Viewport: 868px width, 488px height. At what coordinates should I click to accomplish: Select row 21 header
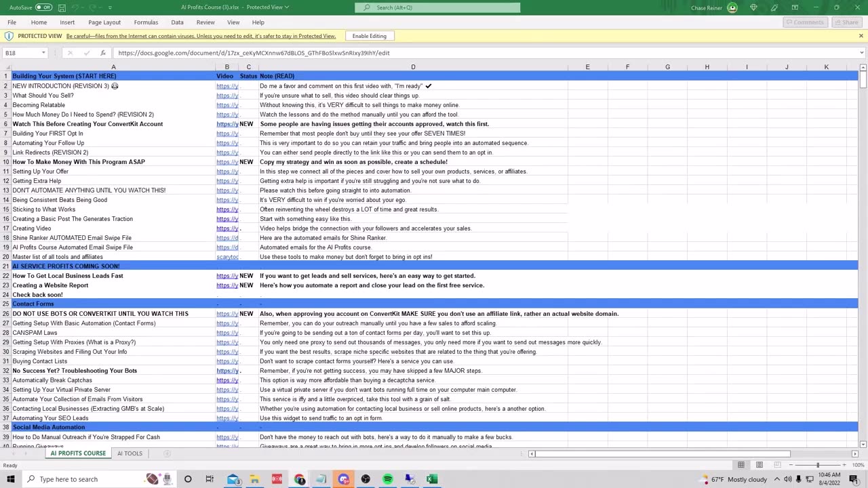click(5, 266)
